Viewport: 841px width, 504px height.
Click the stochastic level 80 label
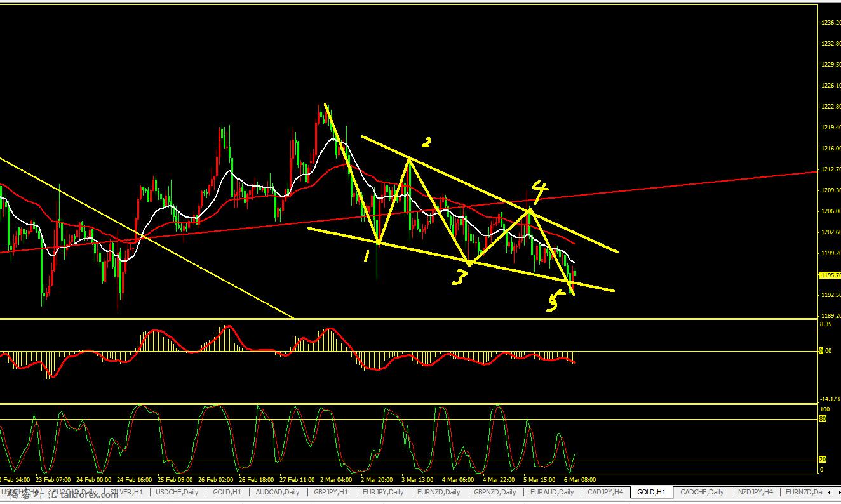pos(823,419)
